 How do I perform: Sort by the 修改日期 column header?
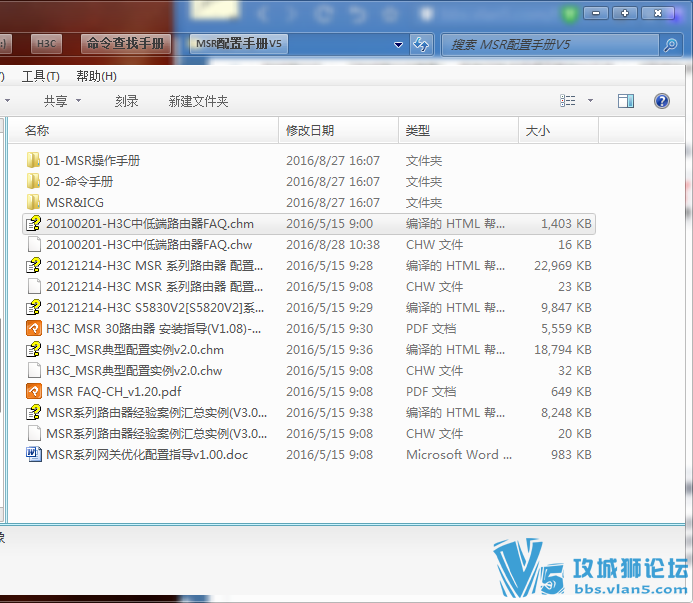tap(339, 130)
